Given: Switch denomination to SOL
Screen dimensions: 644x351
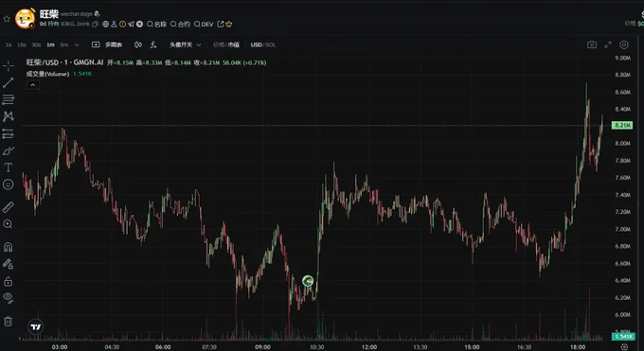Looking at the screenshot, I should (x=271, y=44).
